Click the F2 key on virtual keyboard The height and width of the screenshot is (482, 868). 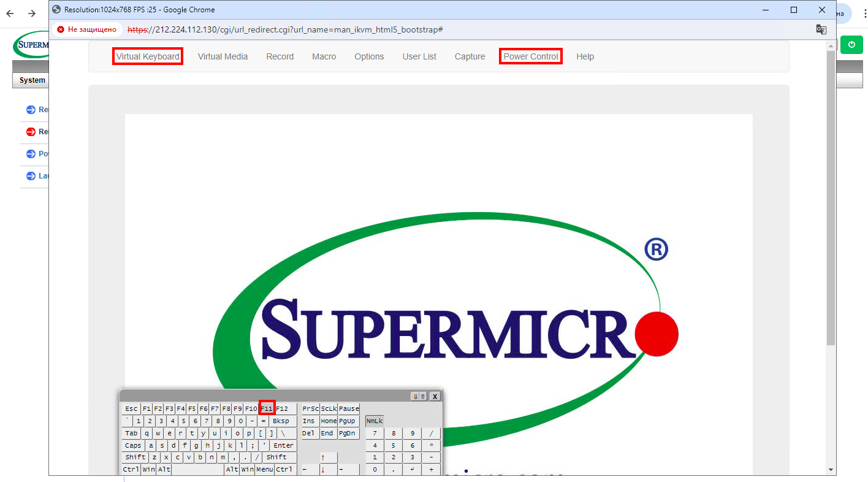coord(158,408)
